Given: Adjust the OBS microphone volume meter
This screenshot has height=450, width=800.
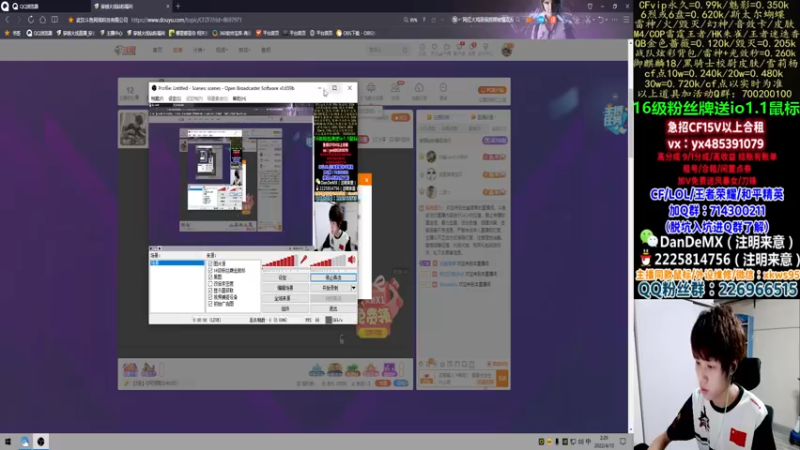Looking at the screenshot, I should (x=279, y=261).
